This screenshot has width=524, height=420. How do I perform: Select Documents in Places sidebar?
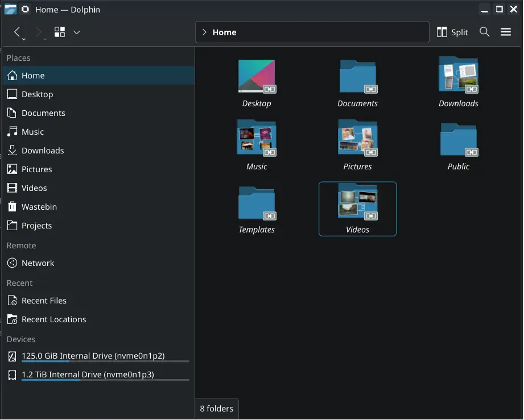pos(43,113)
